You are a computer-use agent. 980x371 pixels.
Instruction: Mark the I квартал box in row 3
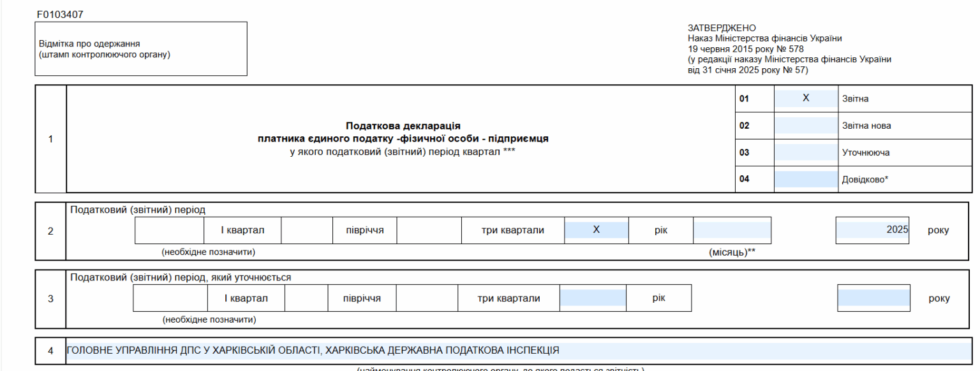pos(170,298)
